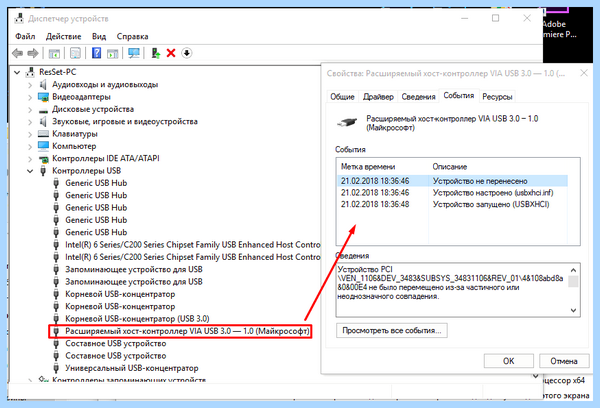Screen dimensions: 600x408
Task: Expand Контроллеры IDE ATA/ATAPI node
Action: click(x=30, y=158)
